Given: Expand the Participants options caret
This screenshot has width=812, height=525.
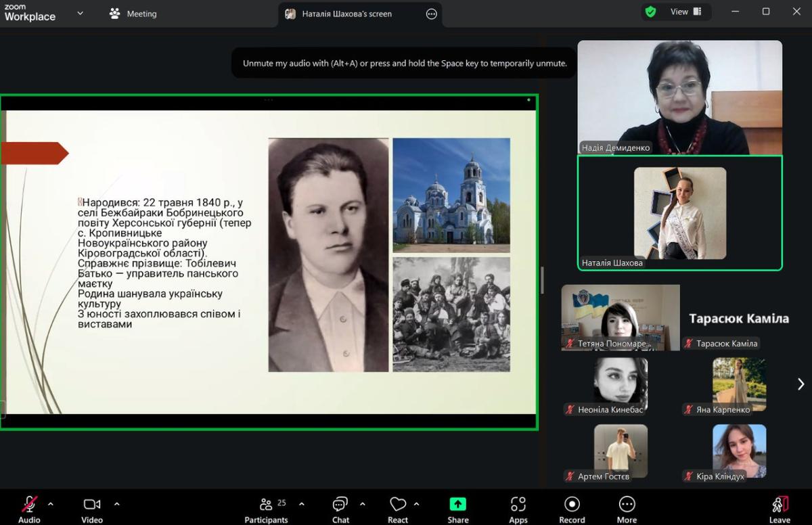Looking at the screenshot, I should coord(302,504).
